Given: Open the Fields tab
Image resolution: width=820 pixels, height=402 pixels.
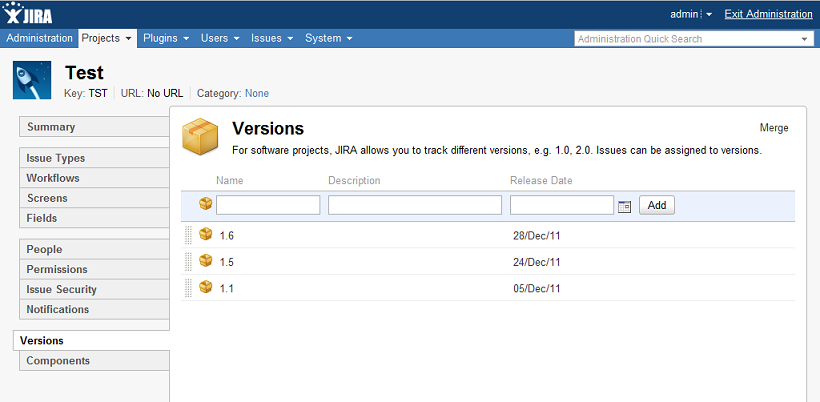Looking at the screenshot, I should coord(94,218).
